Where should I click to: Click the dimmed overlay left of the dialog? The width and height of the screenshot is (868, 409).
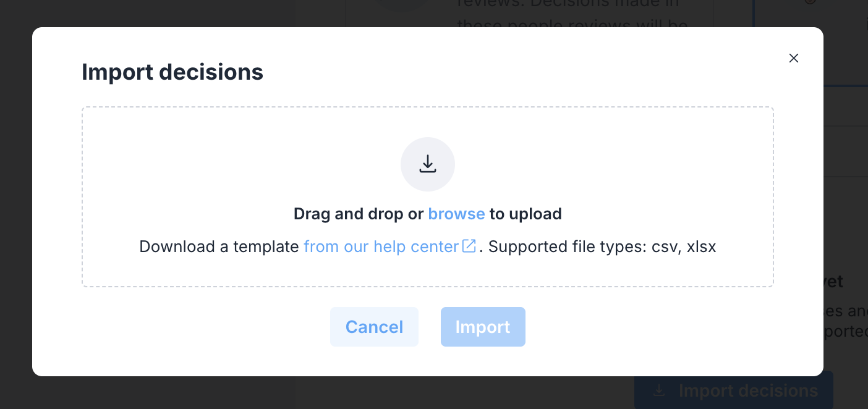tap(16, 204)
